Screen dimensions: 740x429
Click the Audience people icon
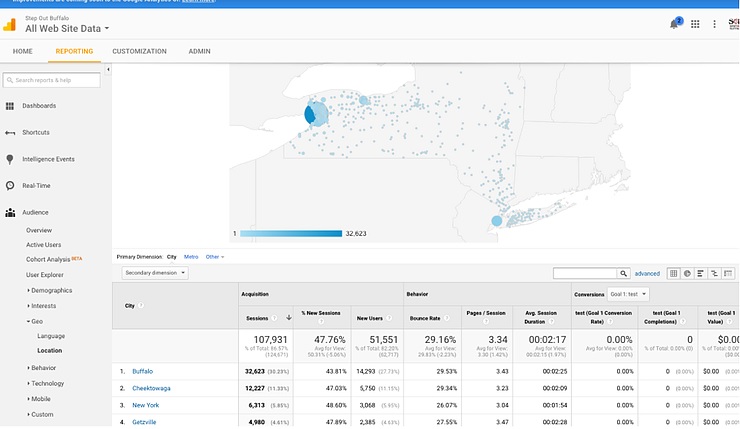[x=10, y=212]
